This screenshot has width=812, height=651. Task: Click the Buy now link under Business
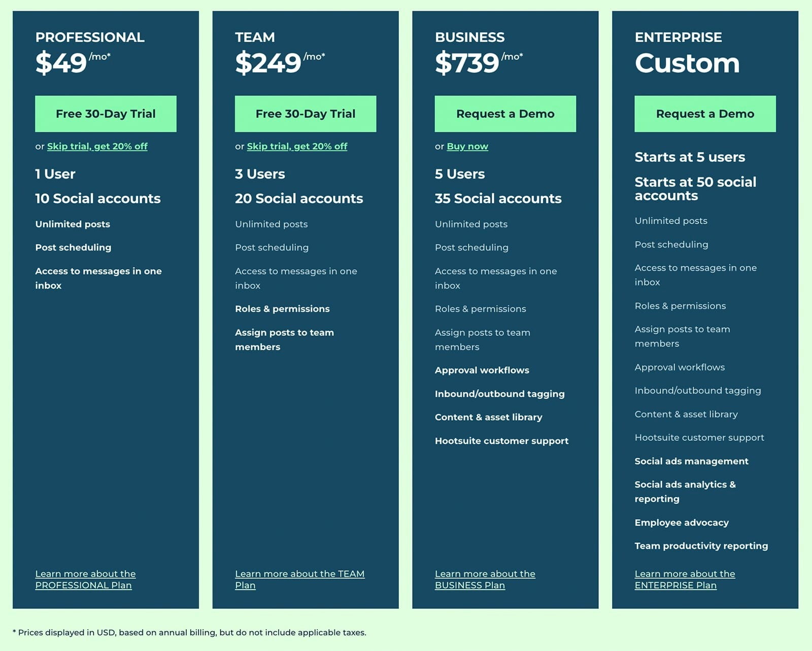pyautogui.click(x=467, y=146)
